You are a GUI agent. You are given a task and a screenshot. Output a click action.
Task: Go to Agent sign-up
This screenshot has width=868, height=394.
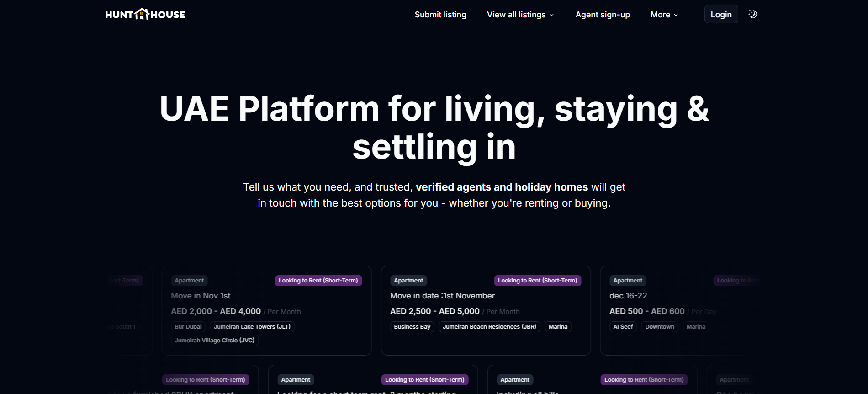click(602, 14)
